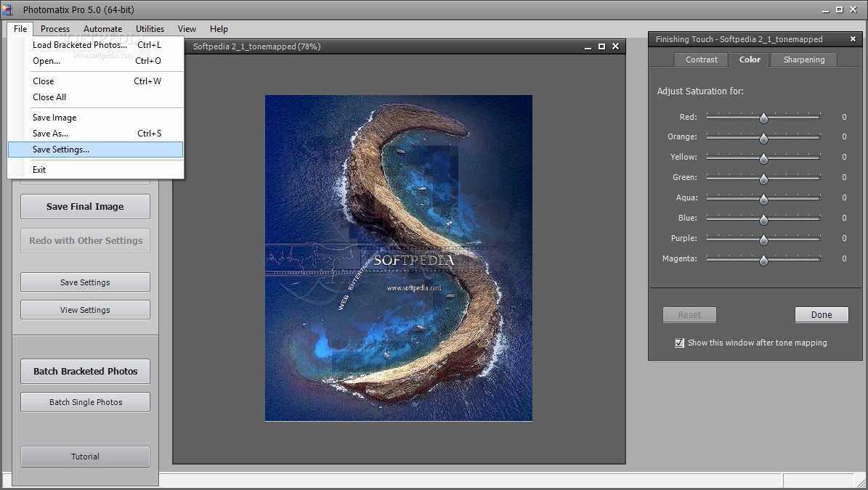Minimize the tonemapped image window
The width and height of the screenshot is (868, 490).
click(588, 47)
